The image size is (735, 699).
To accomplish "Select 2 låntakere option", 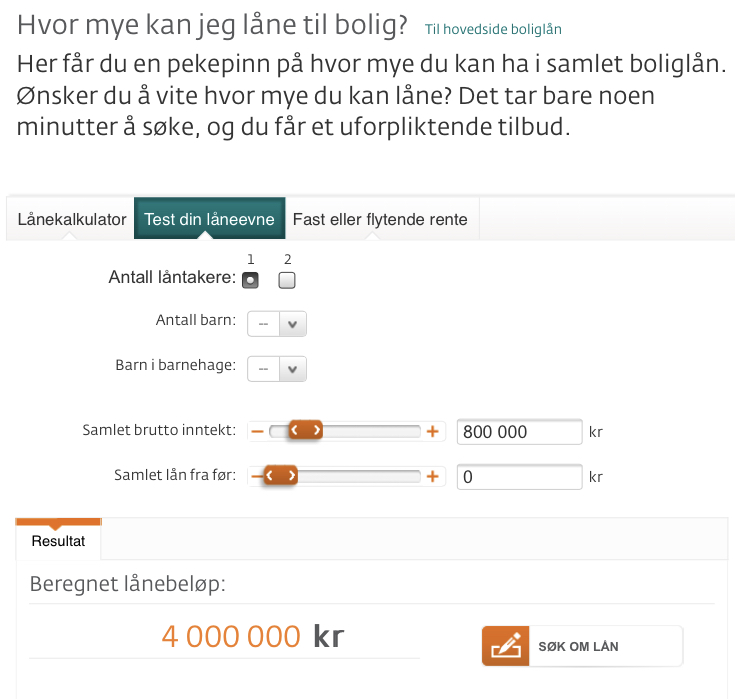I will point(287,280).
